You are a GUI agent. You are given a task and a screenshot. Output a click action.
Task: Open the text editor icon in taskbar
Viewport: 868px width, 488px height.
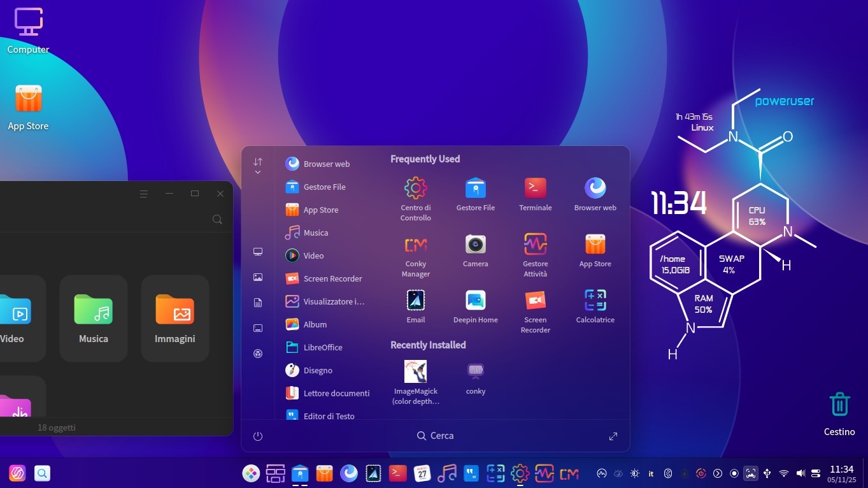(471, 473)
